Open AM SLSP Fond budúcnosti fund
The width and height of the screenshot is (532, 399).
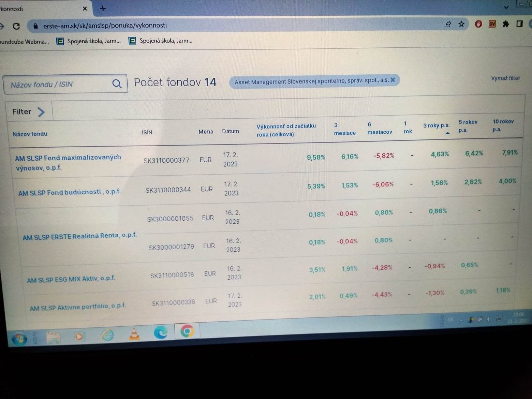point(70,192)
